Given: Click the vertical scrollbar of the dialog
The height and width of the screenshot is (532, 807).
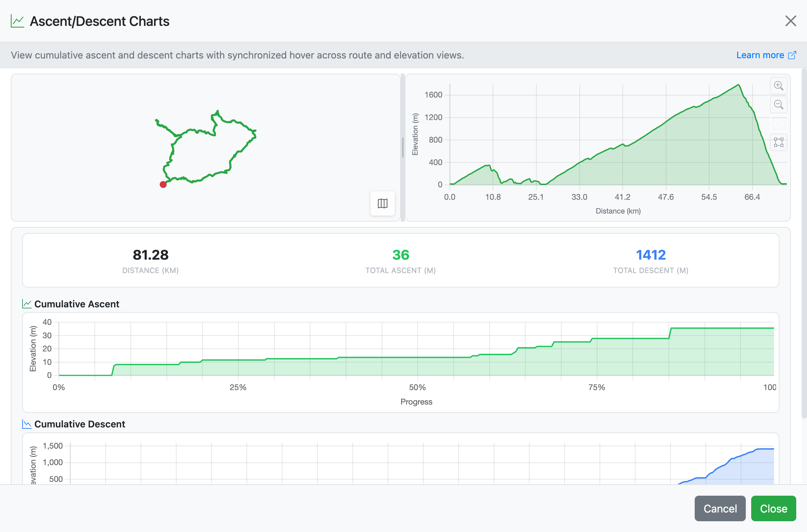Looking at the screenshot, I should (804, 243).
